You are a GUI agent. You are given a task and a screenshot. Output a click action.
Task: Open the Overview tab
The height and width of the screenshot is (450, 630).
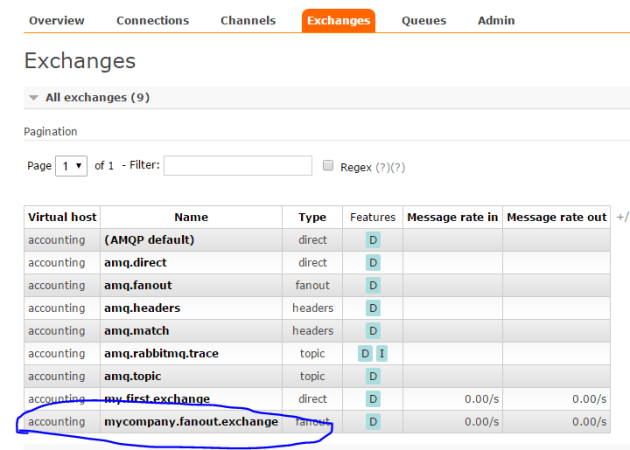(x=57, y=20)
